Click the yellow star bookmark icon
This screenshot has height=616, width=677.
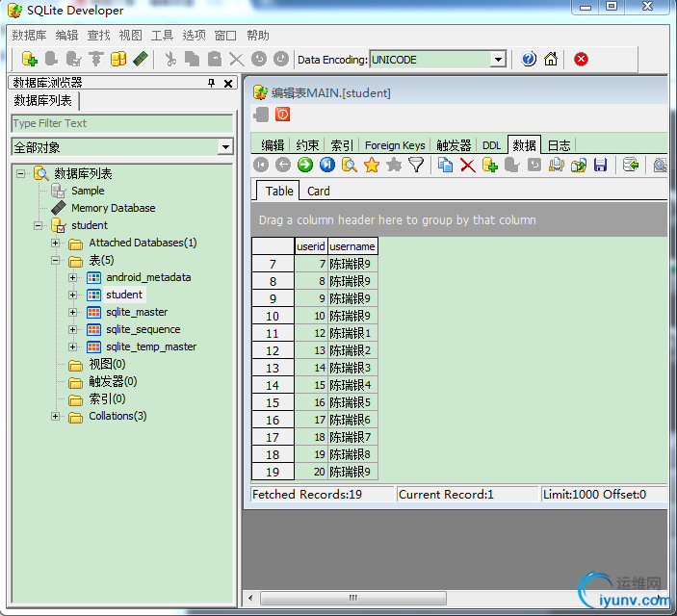(372, 166)
